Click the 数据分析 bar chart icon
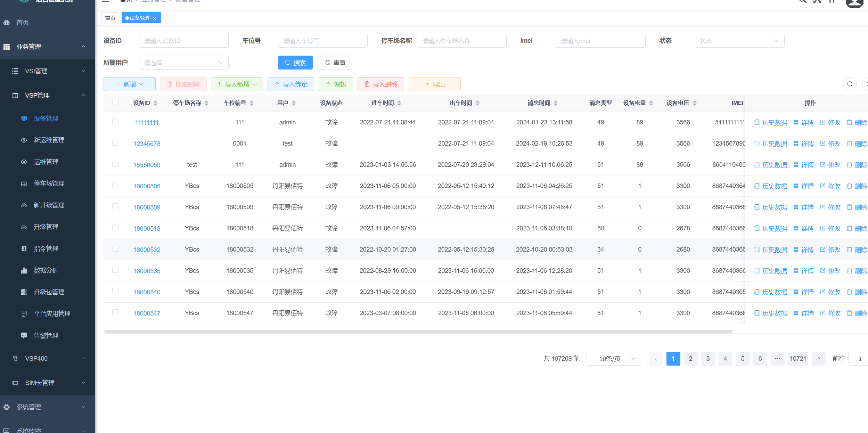868x433 pixels. click(24, 270)
